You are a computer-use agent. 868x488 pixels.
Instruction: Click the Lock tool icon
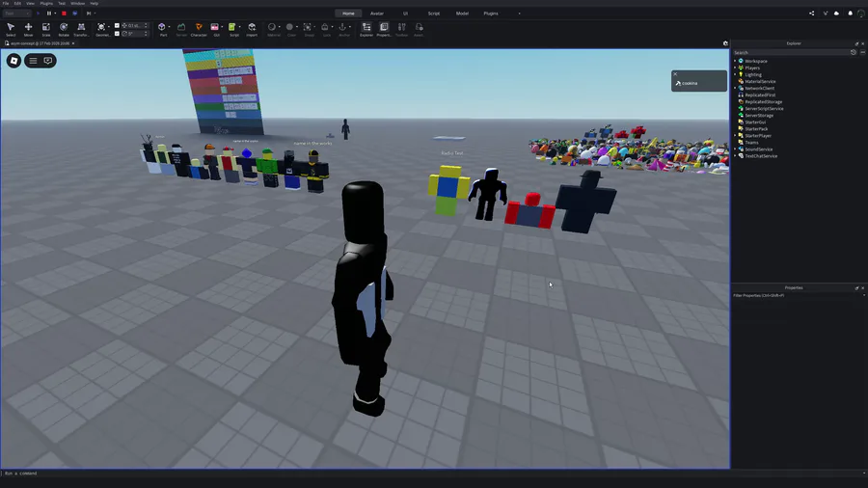325,27
